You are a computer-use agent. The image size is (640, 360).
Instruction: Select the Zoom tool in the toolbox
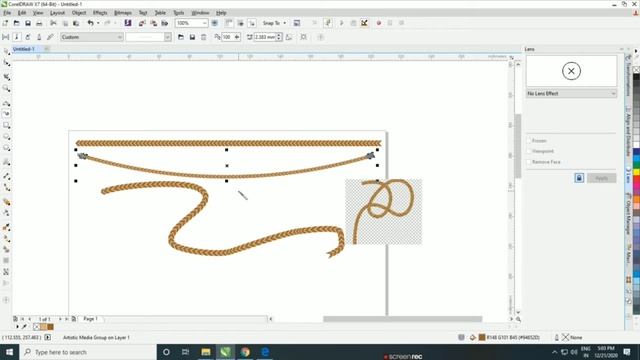point(6,88)
